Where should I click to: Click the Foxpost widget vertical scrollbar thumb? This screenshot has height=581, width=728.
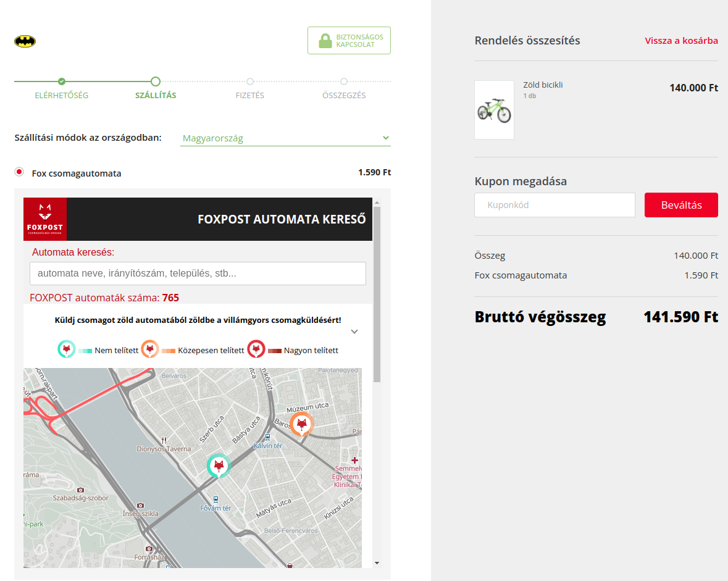click(377, 295)
